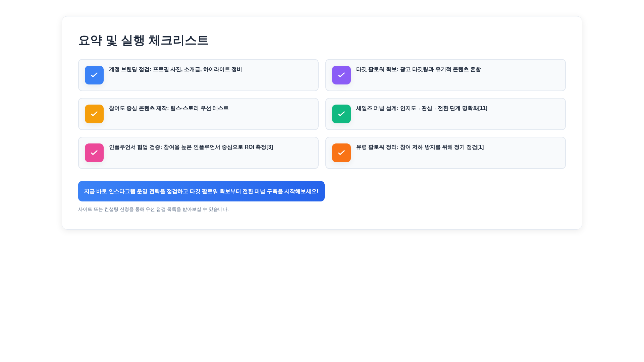
Task: Expand the 참여도 중심 콘텐츠 제작 card
Action: click(x=198, y=114)
